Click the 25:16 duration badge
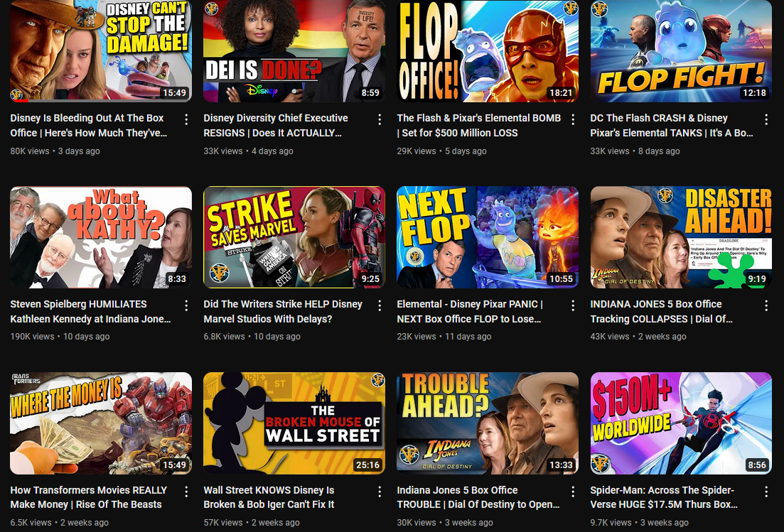This screenshot has width=784, height=532. [x=367, y=465]
